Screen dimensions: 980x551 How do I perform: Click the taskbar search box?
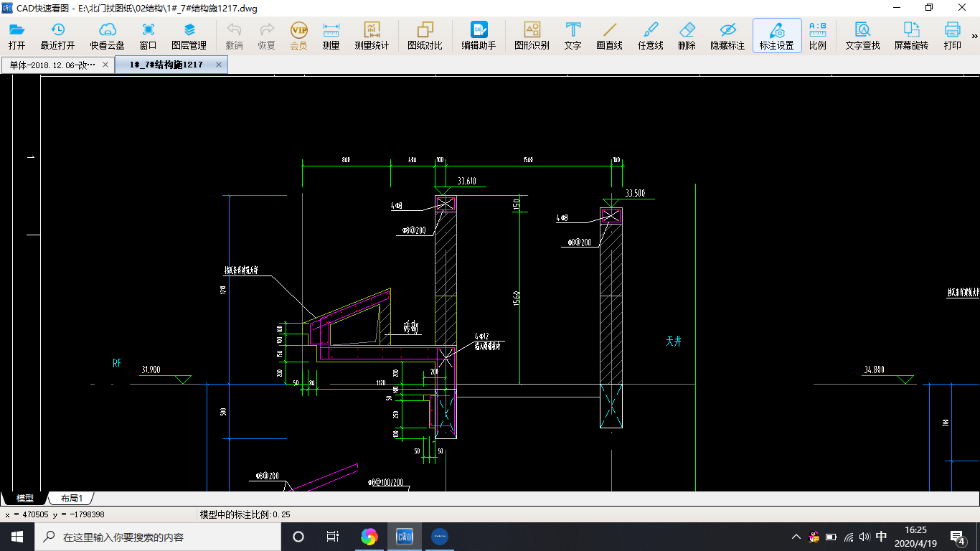(x=157, y=537)
